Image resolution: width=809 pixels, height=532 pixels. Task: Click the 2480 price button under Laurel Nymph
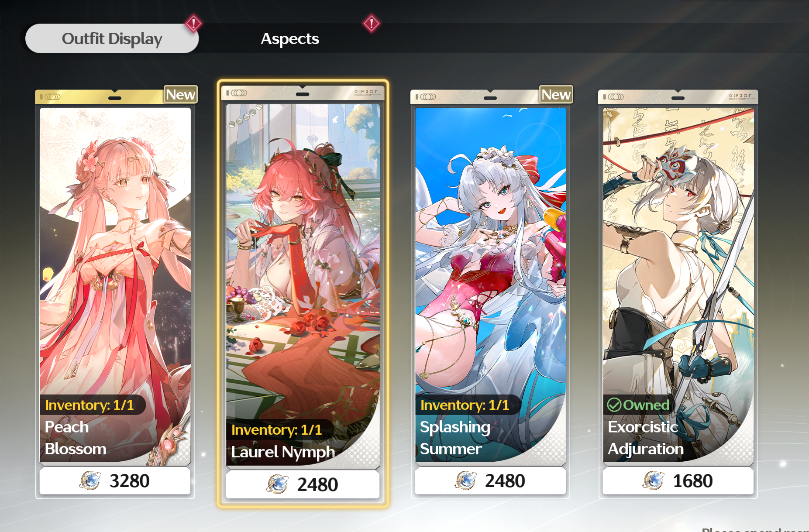303,484
